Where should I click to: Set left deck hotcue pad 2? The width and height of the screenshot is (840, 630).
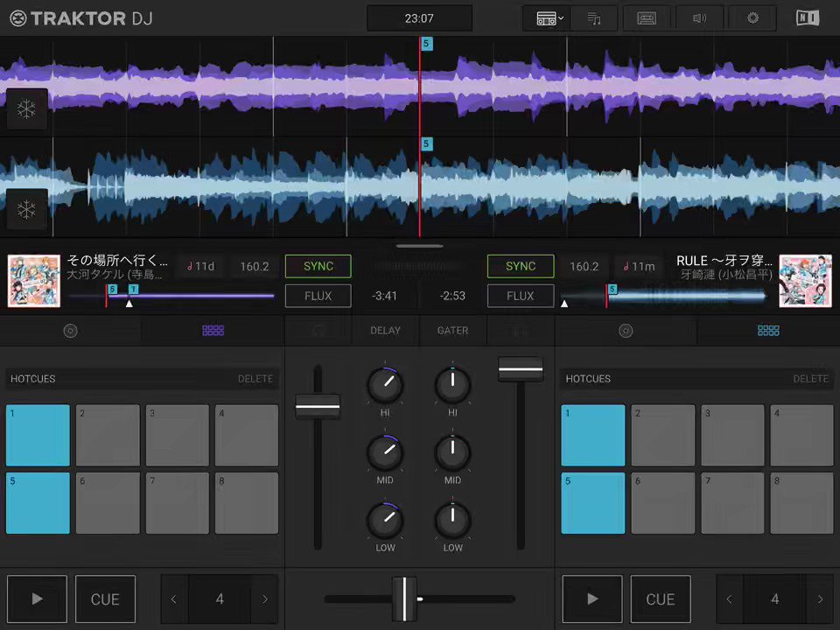click(x=108, y=435)
